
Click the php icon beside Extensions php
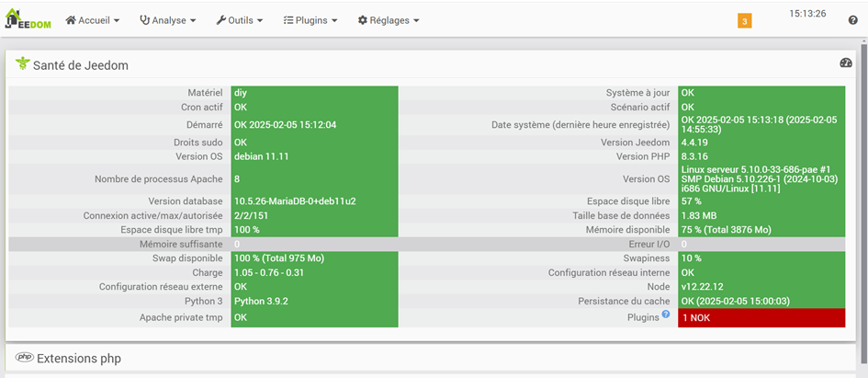coord(25,358)
